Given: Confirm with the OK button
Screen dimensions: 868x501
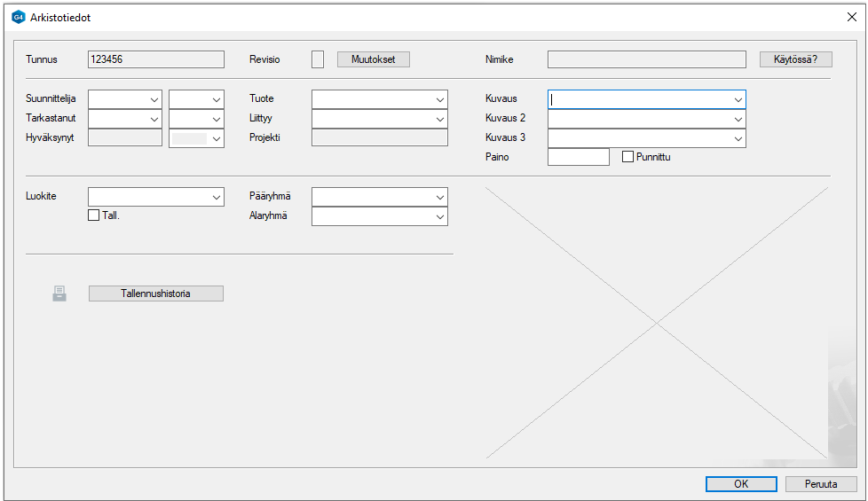Looking at the screenshot, I should (x=741, y=484).
